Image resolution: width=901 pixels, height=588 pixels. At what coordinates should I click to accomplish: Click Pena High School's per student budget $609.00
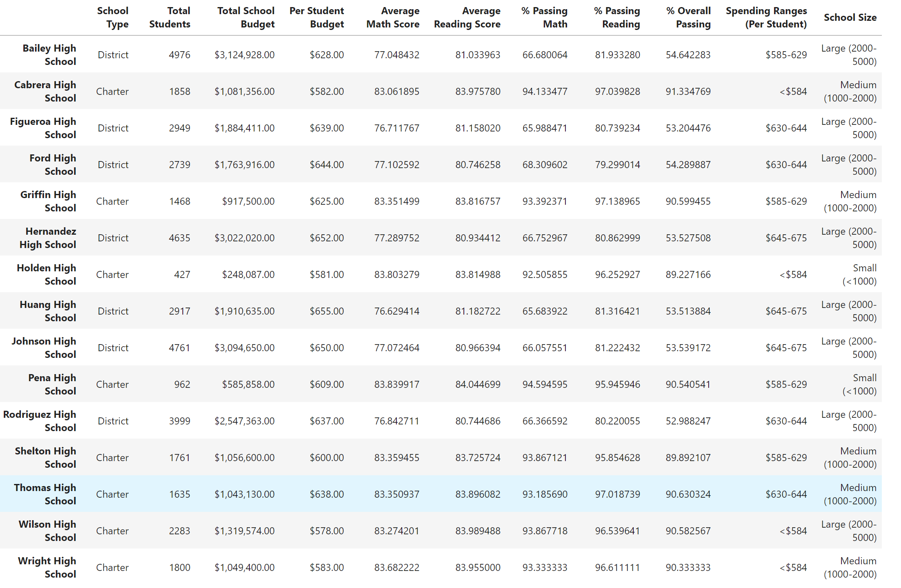coord(326,385)
